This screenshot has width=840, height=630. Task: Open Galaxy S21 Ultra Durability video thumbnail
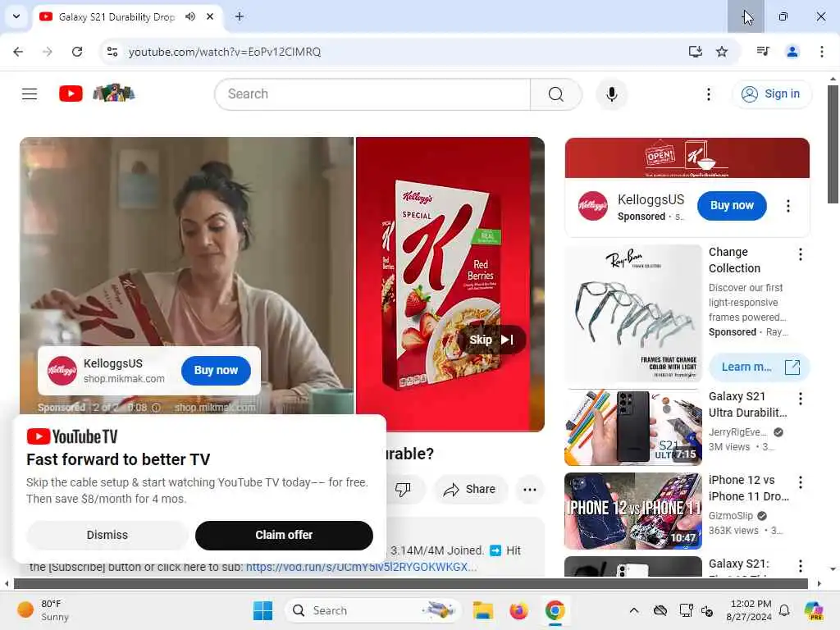pos(633,427)
